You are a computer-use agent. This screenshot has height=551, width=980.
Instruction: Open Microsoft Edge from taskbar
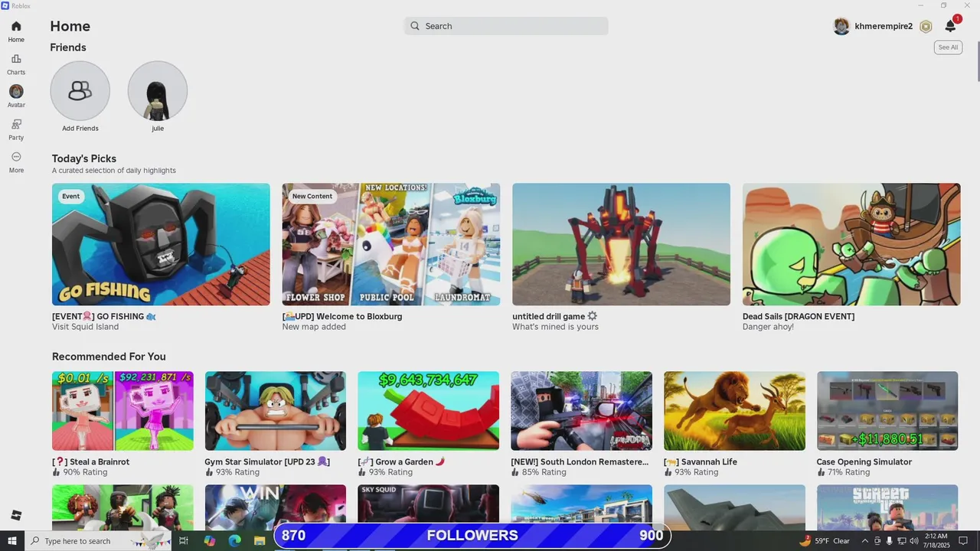pyautogui.click(x=234, y=541)
